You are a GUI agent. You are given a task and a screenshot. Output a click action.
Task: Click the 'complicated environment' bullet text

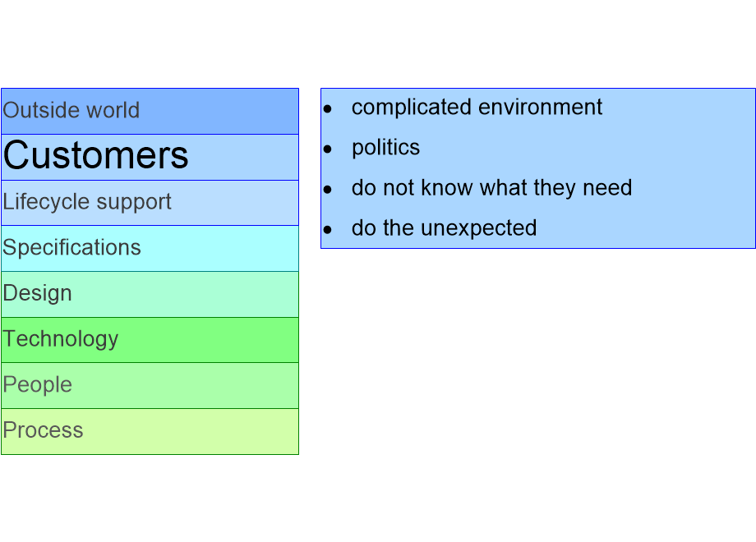[x=477, y=107]
